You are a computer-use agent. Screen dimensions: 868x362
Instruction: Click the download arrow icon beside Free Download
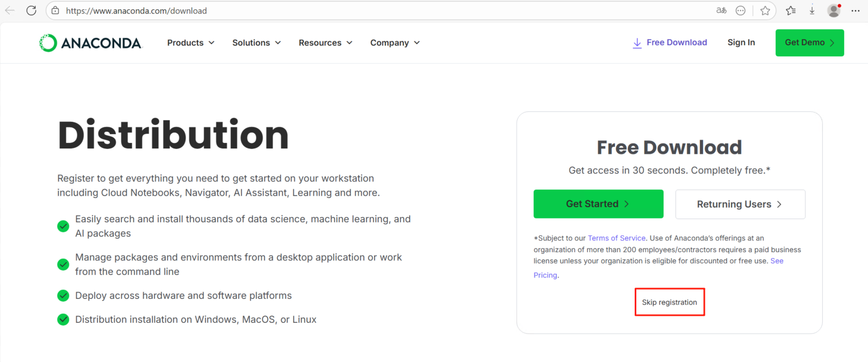(637, 43)
